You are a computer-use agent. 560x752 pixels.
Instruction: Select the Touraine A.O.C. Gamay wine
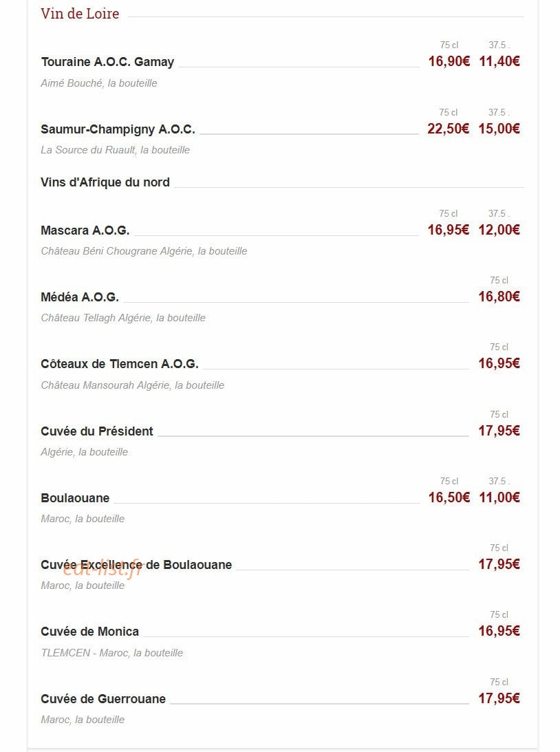point(107,62)
